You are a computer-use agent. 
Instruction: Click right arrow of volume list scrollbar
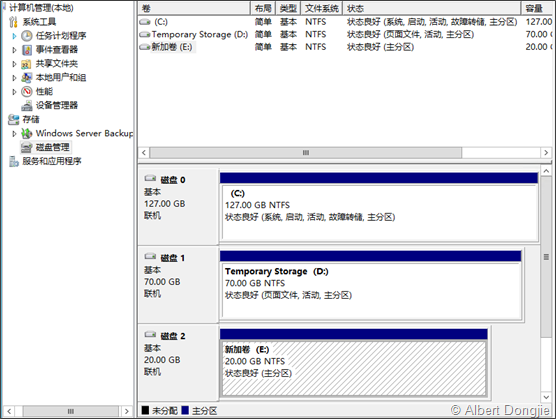tap(546, 153)
